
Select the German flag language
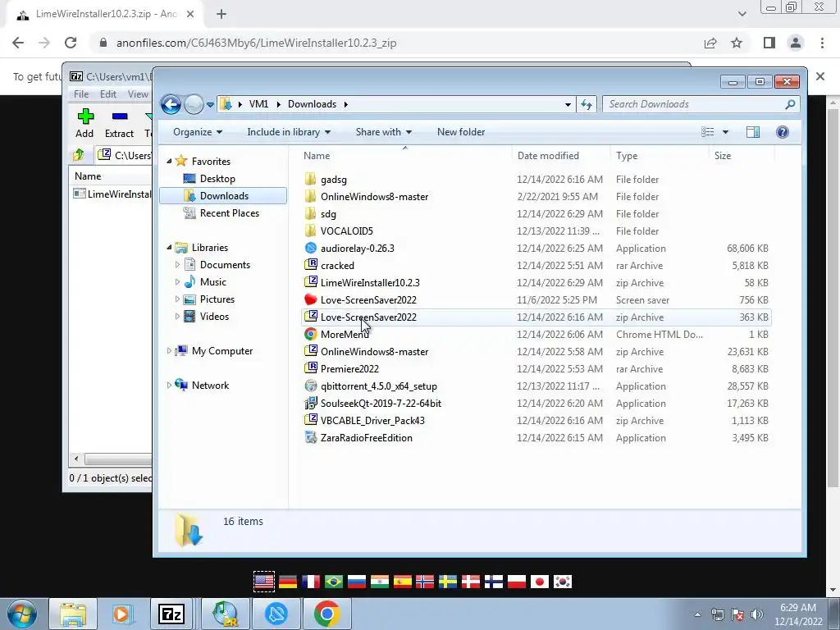click(x=288, y=582)
